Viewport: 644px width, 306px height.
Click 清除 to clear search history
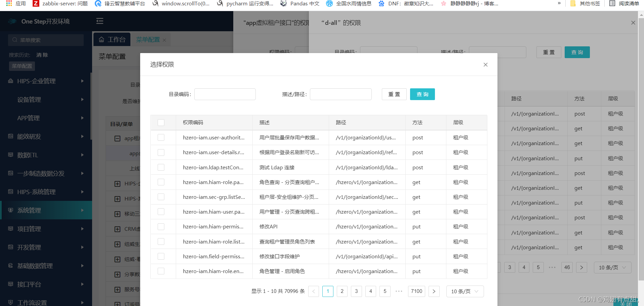point(42,55)
